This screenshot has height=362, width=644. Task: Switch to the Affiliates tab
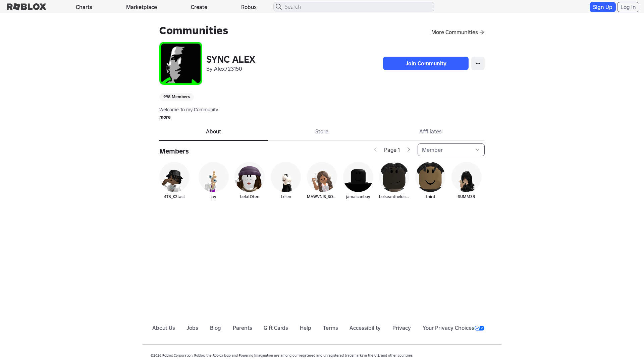click(430, 132)
